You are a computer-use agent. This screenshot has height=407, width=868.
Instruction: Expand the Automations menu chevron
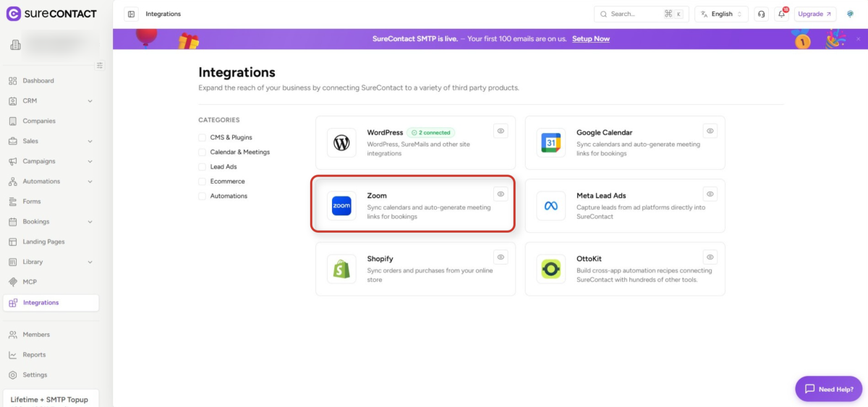[90, 181]
